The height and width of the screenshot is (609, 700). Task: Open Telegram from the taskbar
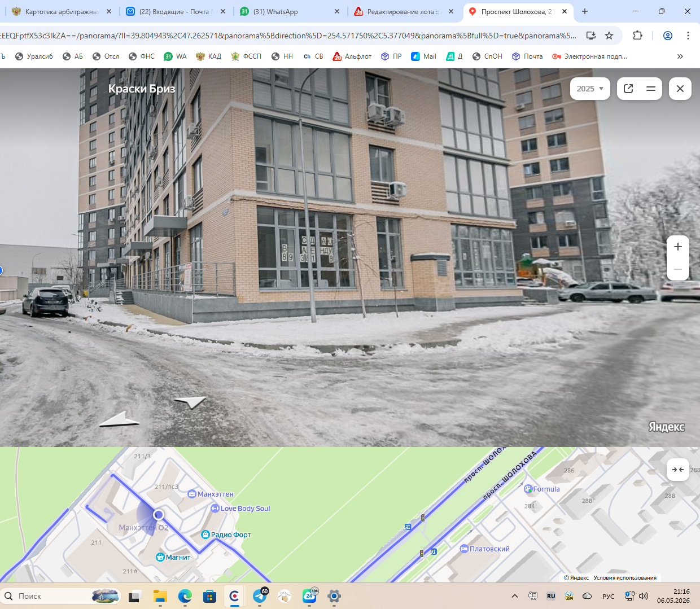pos(260,596)
